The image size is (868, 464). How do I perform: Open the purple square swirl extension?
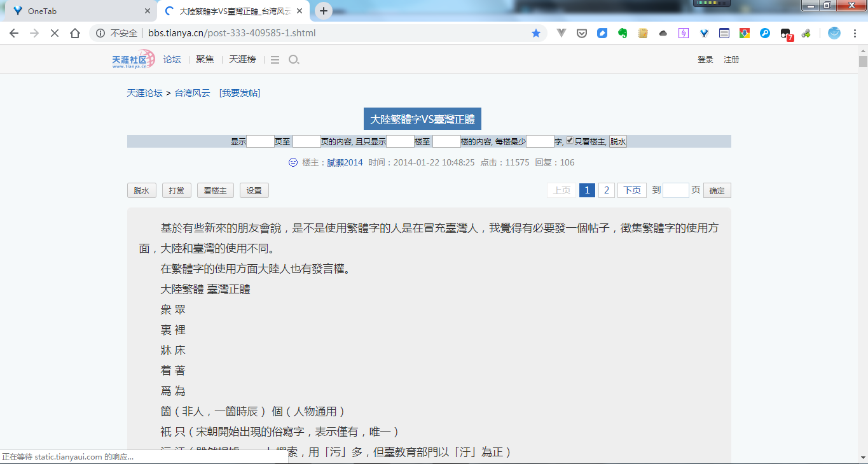684,33
